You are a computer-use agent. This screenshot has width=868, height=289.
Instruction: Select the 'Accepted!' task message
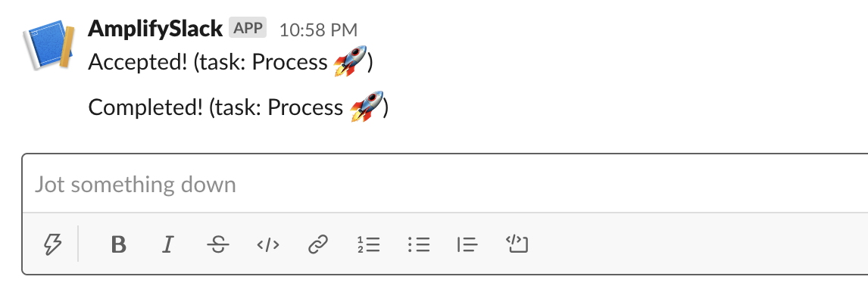pyautogui.click(x=231, y=62)
